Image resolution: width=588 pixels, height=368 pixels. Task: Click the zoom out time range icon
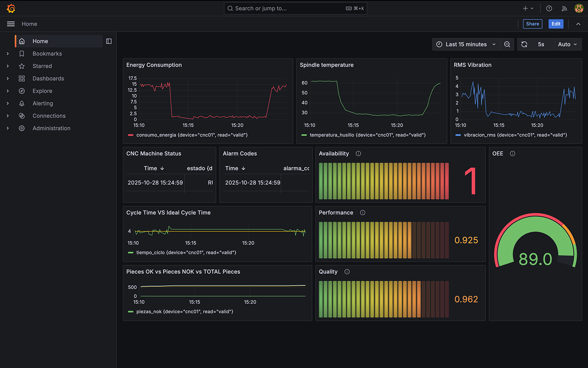pyautogui.click(x=507, y=44)
